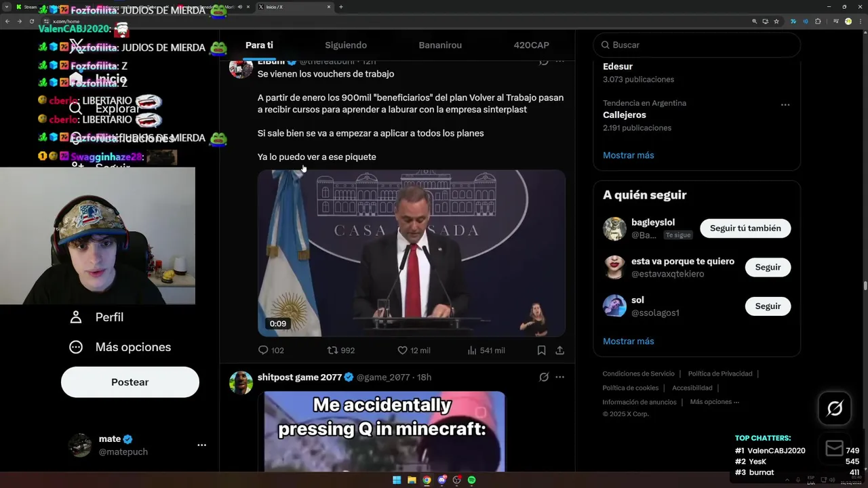Open Más opciones in the sidebar
This screenshot has width=868, height=488.
point(120,347)
